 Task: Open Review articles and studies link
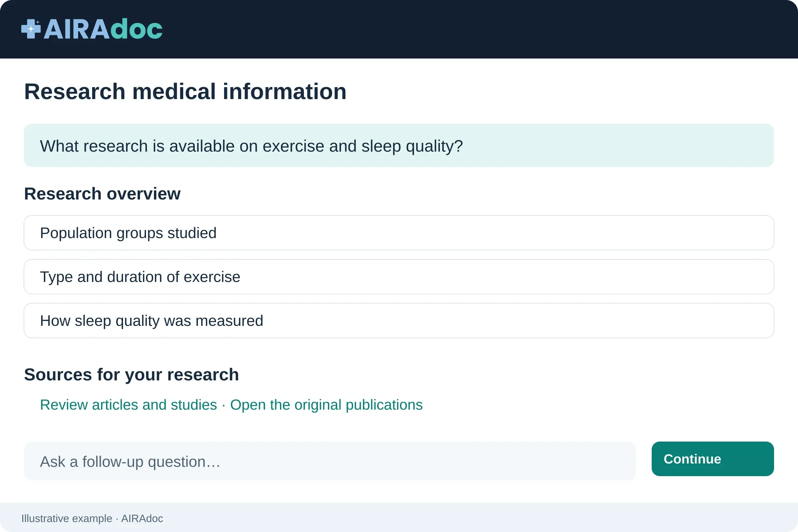coord(128,405)
